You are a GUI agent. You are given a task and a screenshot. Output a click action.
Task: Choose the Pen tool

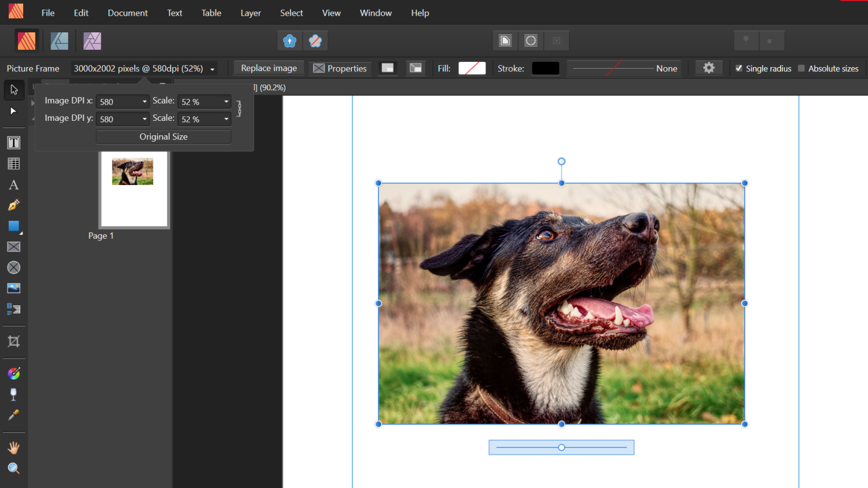pos(14,205)
